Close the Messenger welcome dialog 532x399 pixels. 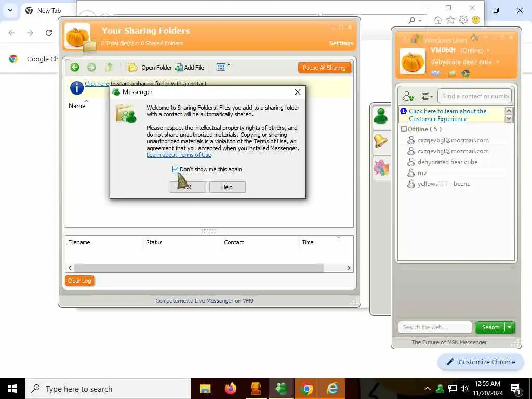pyautogui.click(x=298, y=92)
